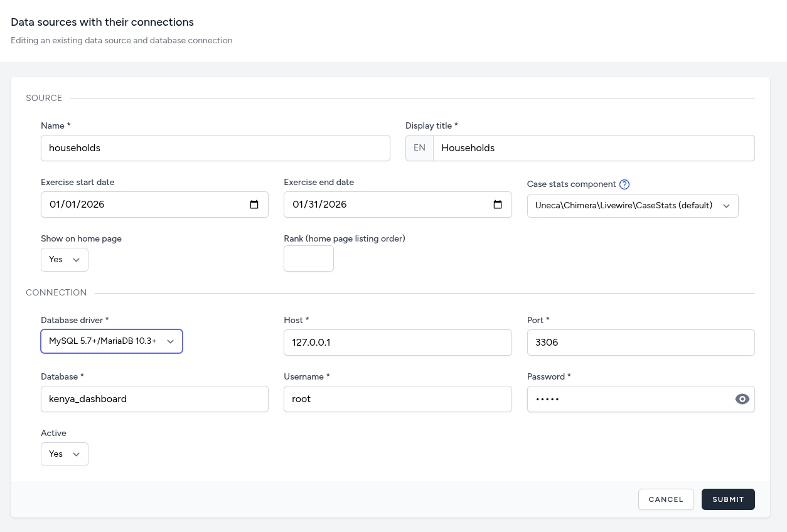Screen dimensions: 787x532
Task: Open the Show on home page dropdown
Action: click(x=65, y=260)
